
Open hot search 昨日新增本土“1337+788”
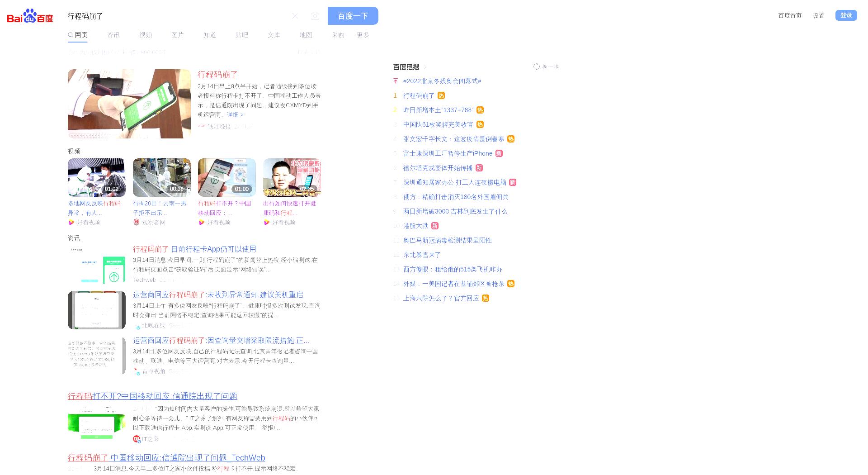pos(438,110)
